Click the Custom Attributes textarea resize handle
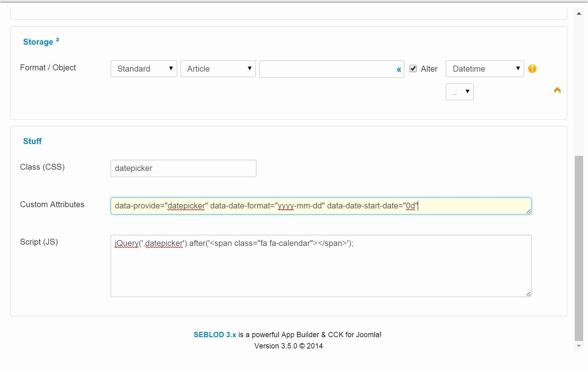Image resolution: width=588 pixels, height=370 pixels. (x=528, y=211)
